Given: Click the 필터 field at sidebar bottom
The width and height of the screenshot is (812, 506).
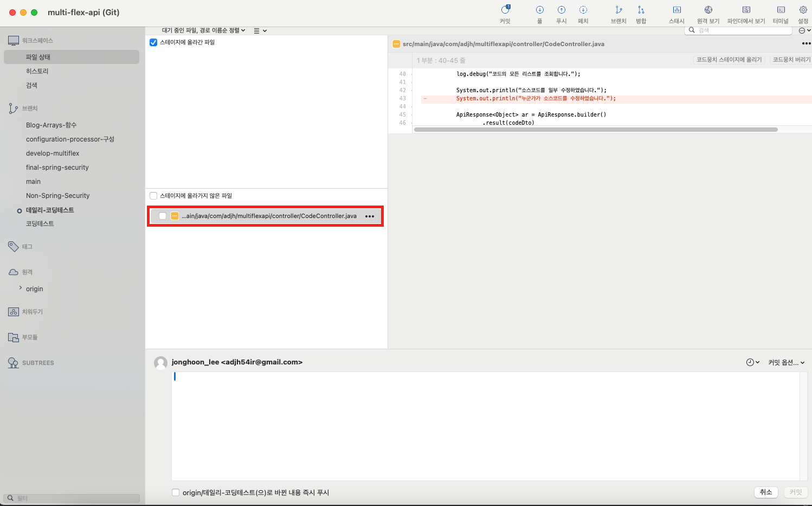Looking at the screenshot, I should tap(72, 498).
